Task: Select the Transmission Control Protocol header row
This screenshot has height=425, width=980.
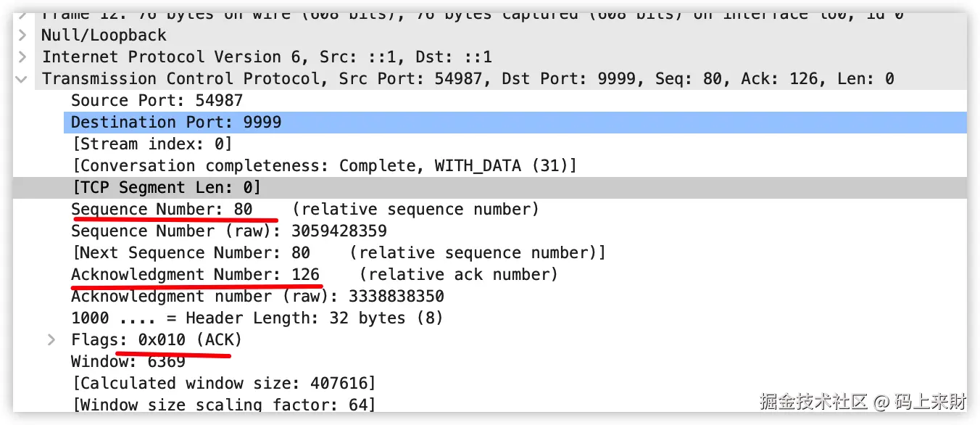Action: coord(468,78)
